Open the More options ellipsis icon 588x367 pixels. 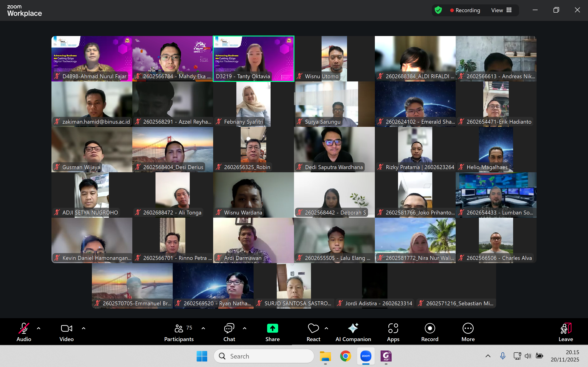coord(468,328)
